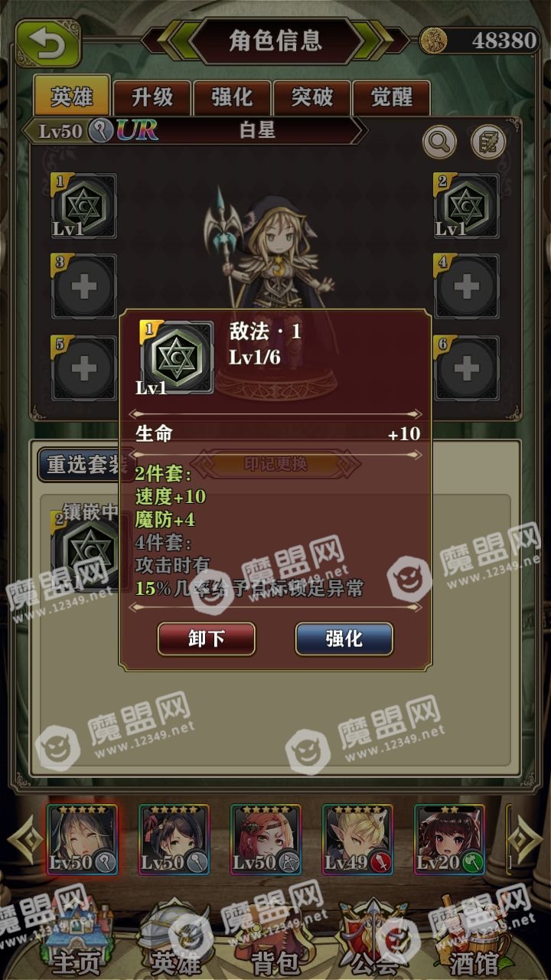Tap the green back arrow button
This screenshot has width=551, height=980.
48,43
